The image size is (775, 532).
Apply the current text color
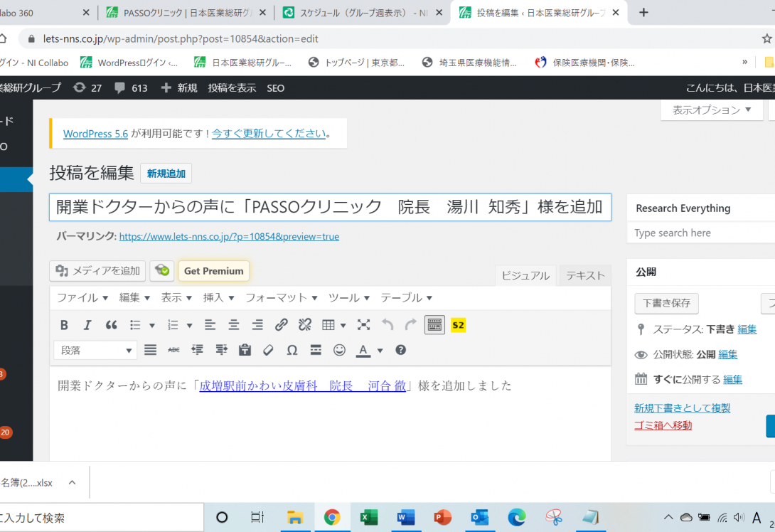click(x=363, y=350)
